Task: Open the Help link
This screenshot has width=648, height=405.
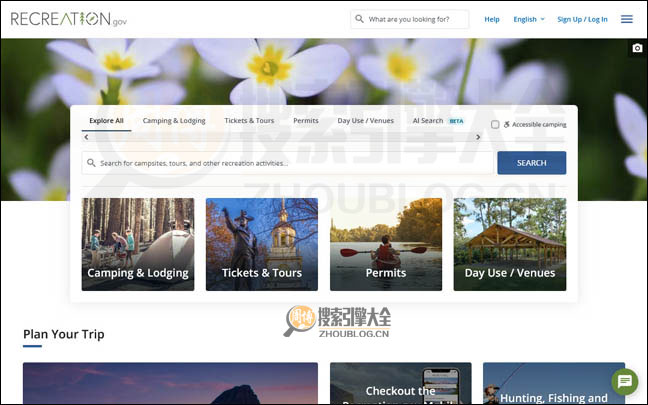Action: click(x=492, y=19)
